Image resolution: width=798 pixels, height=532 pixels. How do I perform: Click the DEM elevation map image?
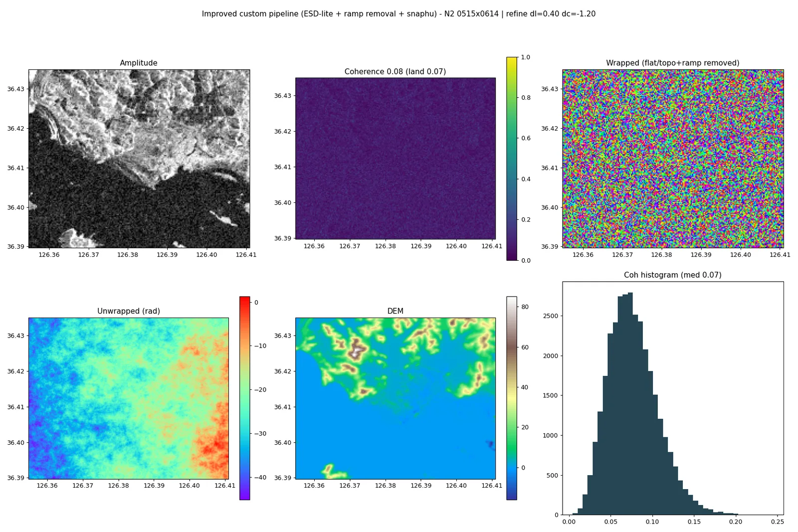[396, 398]
